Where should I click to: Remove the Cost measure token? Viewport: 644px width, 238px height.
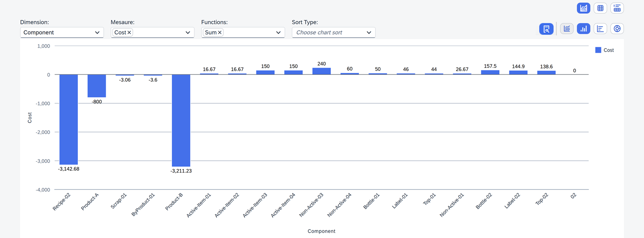pyautogui.click(x=129, y=33)
